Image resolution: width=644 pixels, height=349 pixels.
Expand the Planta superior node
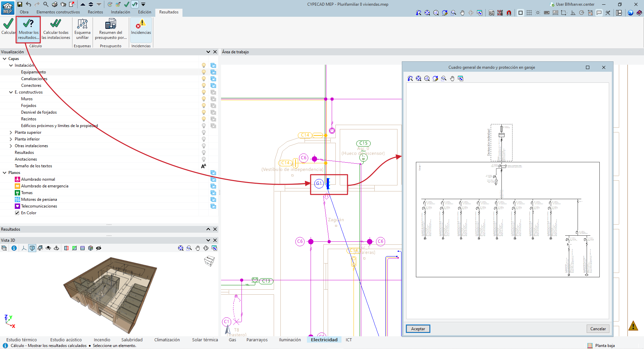click(11, 132)
